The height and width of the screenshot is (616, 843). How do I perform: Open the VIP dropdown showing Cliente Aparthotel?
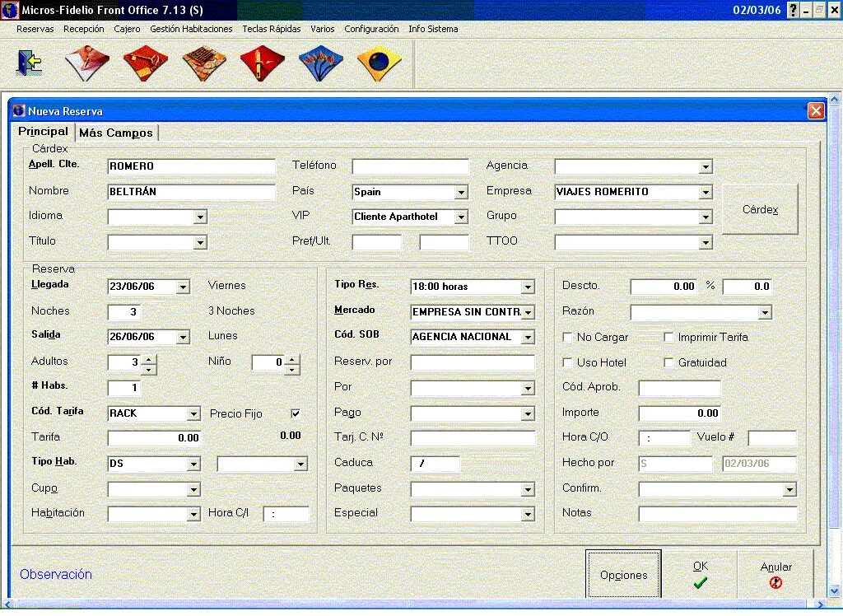(461, 217)
